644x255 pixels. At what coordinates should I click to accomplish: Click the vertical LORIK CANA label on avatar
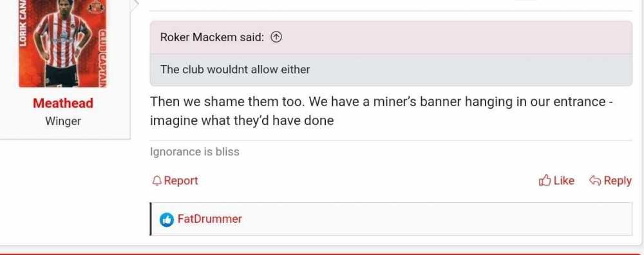(x=23, y=23)
